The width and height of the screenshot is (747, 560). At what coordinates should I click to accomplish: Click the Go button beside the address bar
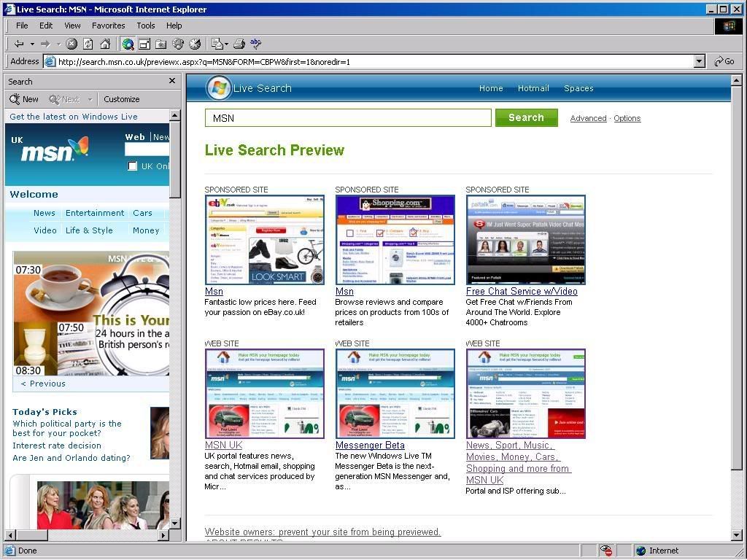pyautogui.click(x=724, y=61)
